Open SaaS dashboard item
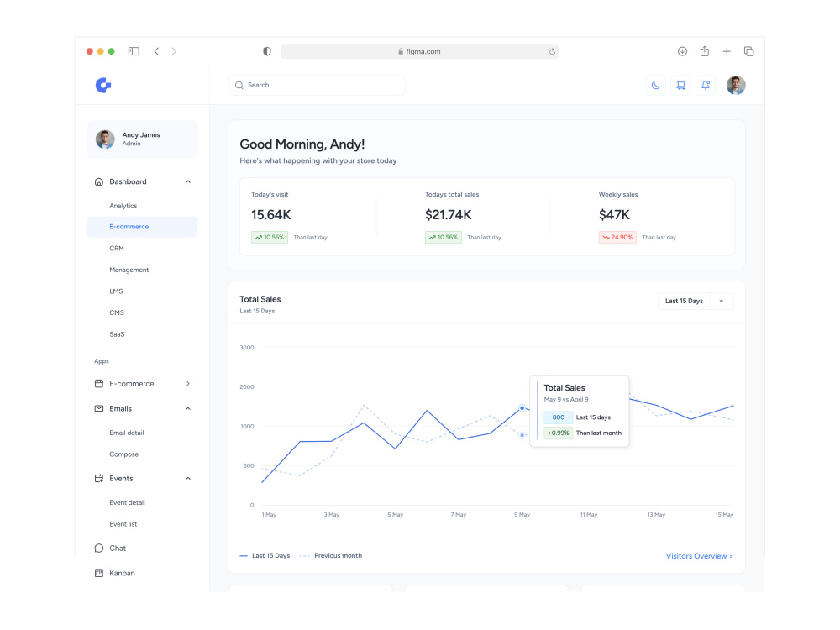Screen dimensions: 840x630 (117, 334)
